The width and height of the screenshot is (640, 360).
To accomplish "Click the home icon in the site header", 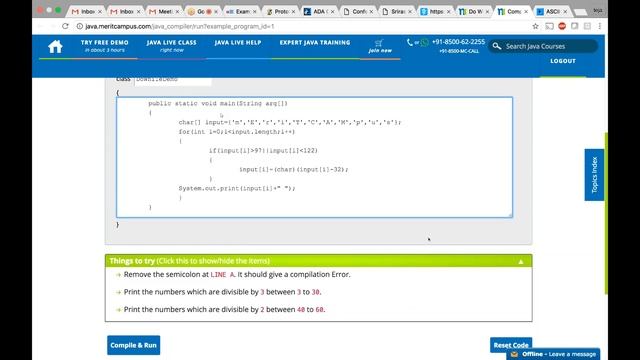I will (55, 47).
